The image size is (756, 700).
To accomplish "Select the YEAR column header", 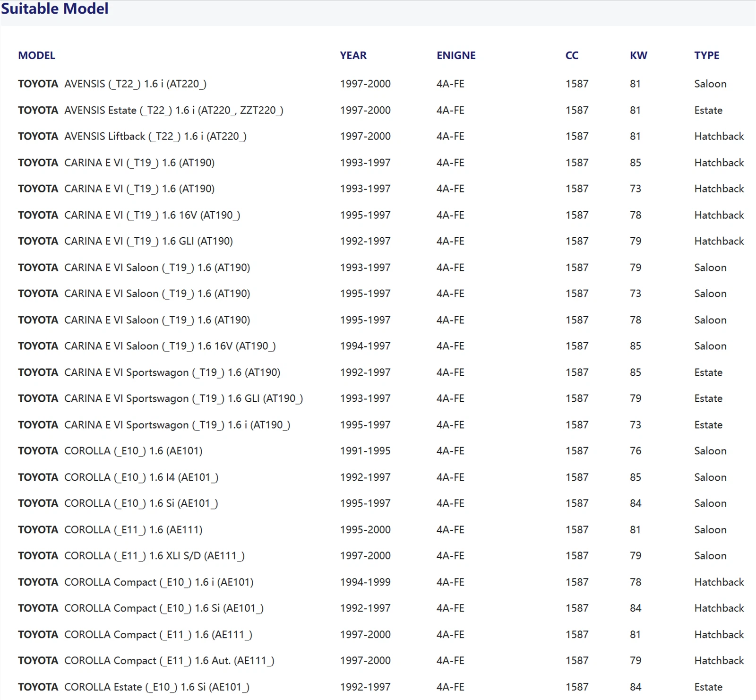I will coord(353,55).
